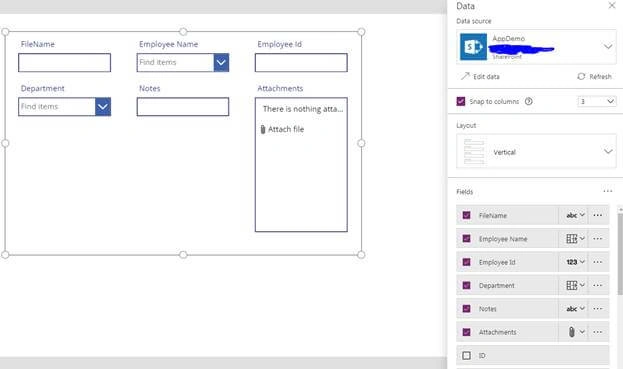Screen dimensions: 623x369
Task: Open Employee Name combo box arrow on form
Action: point(221,63)
